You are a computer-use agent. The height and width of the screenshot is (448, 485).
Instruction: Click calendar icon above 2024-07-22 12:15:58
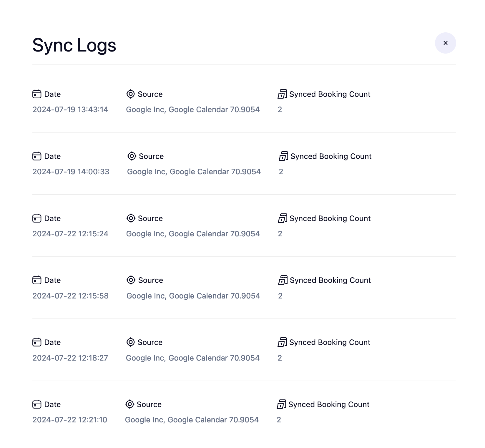(37, 280)
